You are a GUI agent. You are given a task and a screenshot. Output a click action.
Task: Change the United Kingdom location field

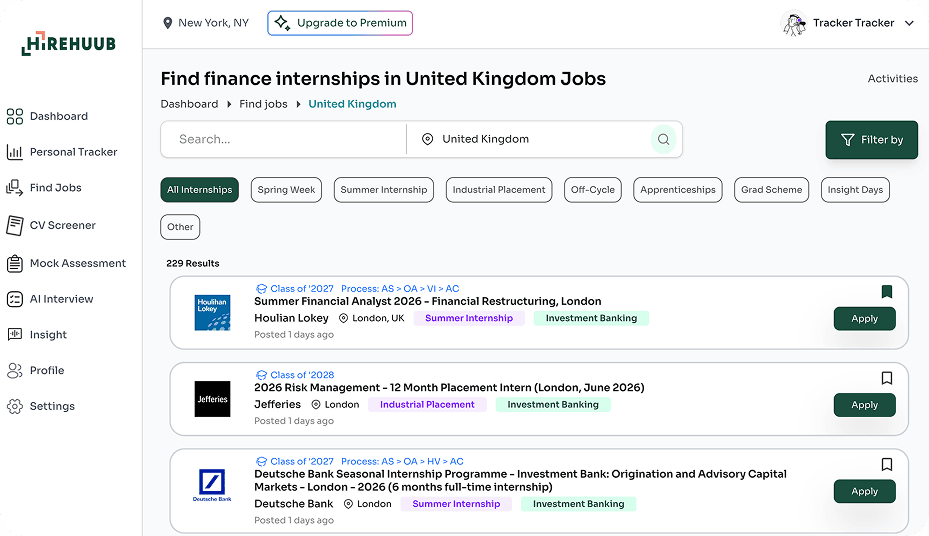[530, 140]
